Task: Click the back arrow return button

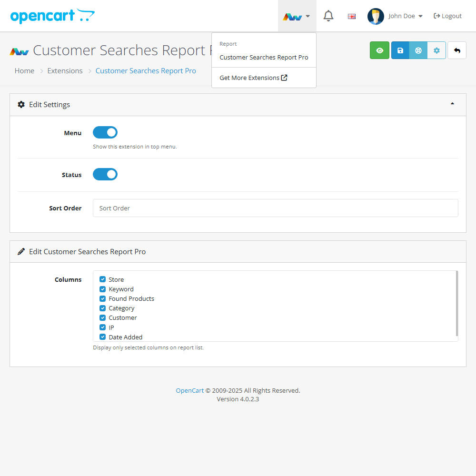Action: click(457, 50)
